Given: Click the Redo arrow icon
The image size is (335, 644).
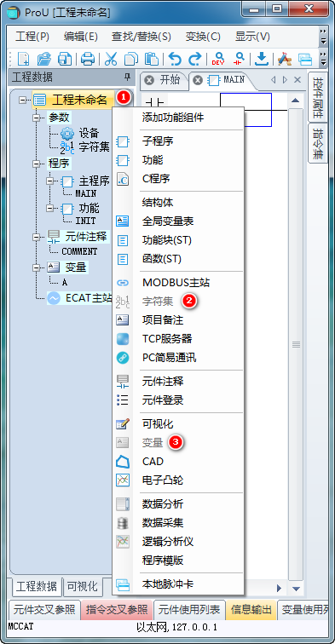Looking at the screenshot, I should click(195, 59).
